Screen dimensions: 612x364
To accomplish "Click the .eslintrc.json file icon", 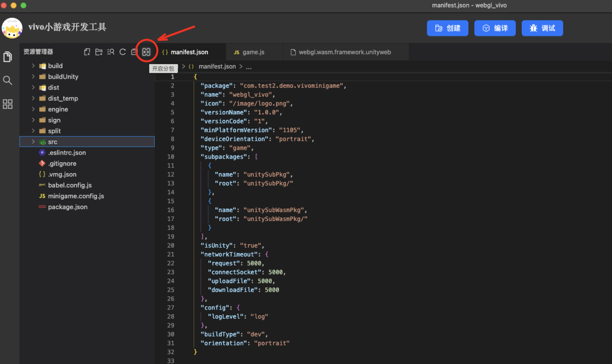I will click(42, 152).
